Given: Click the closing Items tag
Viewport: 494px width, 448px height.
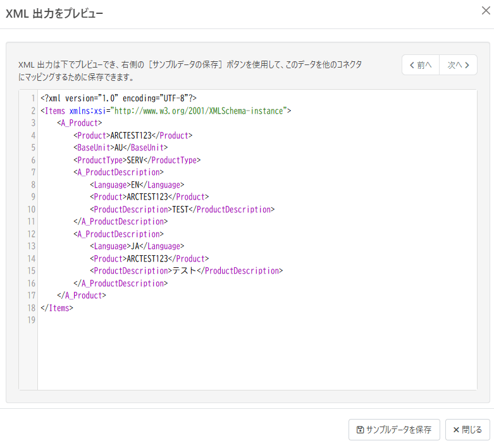Looking at the screenshot, I should pyautogui.click(x=57, y=308).
